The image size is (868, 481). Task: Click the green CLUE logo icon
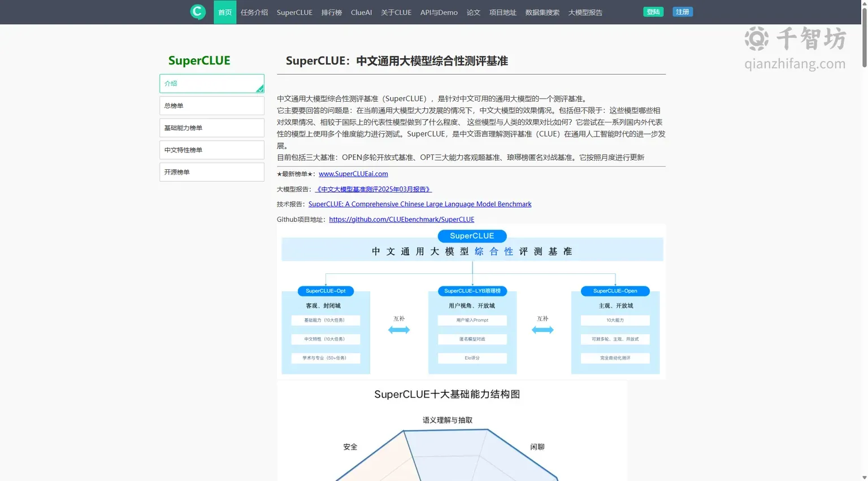click(x=198, y=11)
